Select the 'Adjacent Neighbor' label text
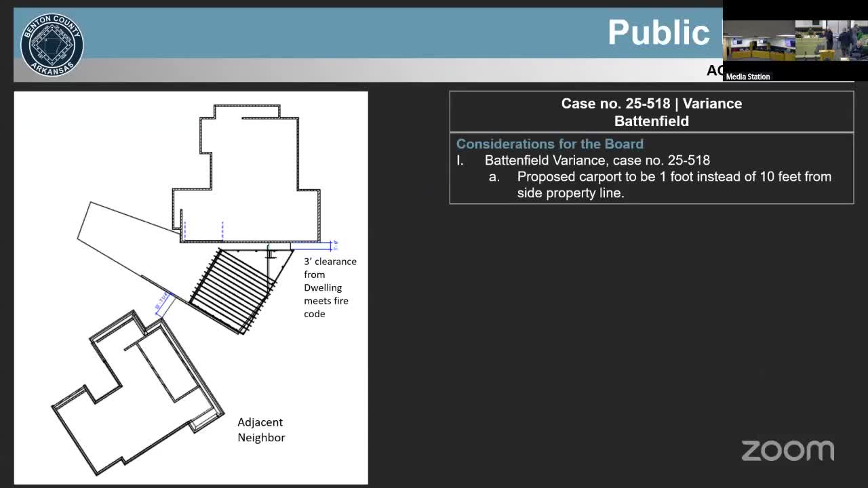Screen dimensions: 868x488 click(x=261, y=430)
